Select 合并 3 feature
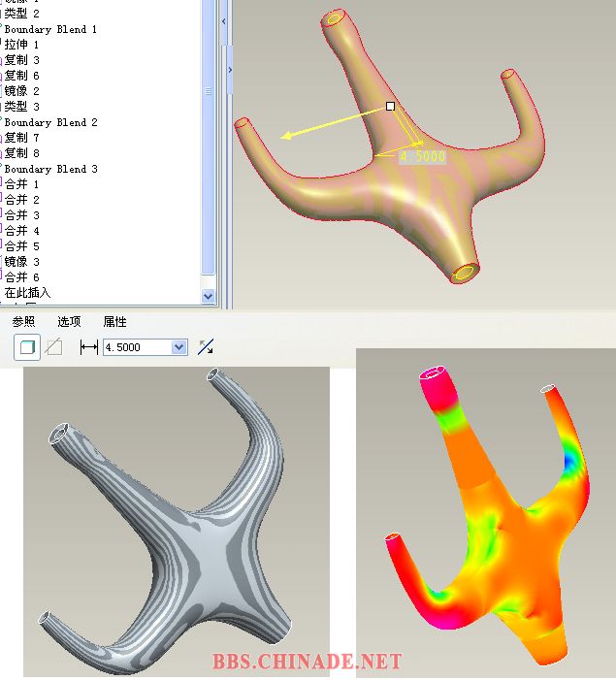Viewport: 616px width, 680px height. coord(21,215)
